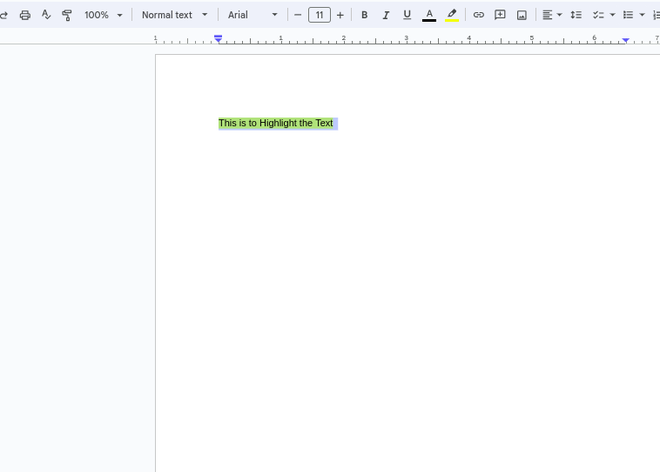The height and width of the screenshot is (472, 660).
Task: Run spelling and grammar check
Action: point(46,15)
